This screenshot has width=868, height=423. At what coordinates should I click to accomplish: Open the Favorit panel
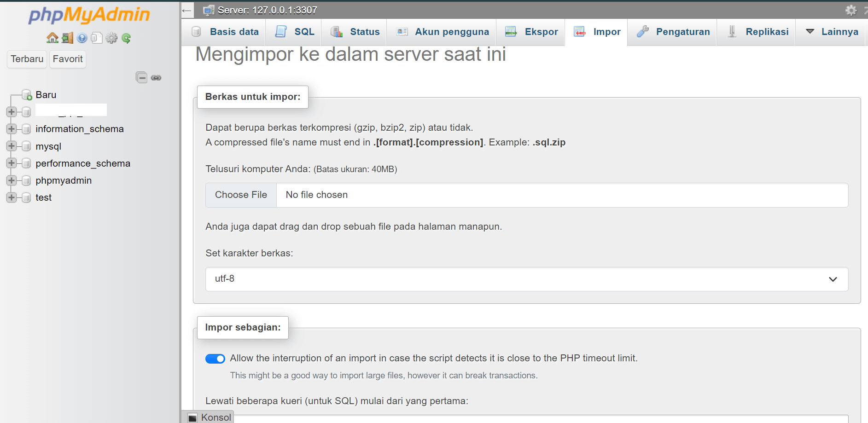coord(67,59)
